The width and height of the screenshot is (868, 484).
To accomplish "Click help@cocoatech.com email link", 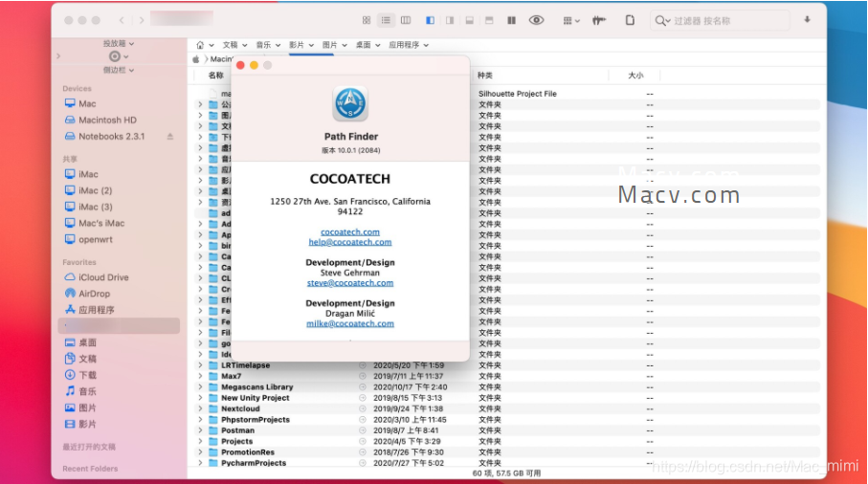I will pyautogui.click(x=350, y=242).
